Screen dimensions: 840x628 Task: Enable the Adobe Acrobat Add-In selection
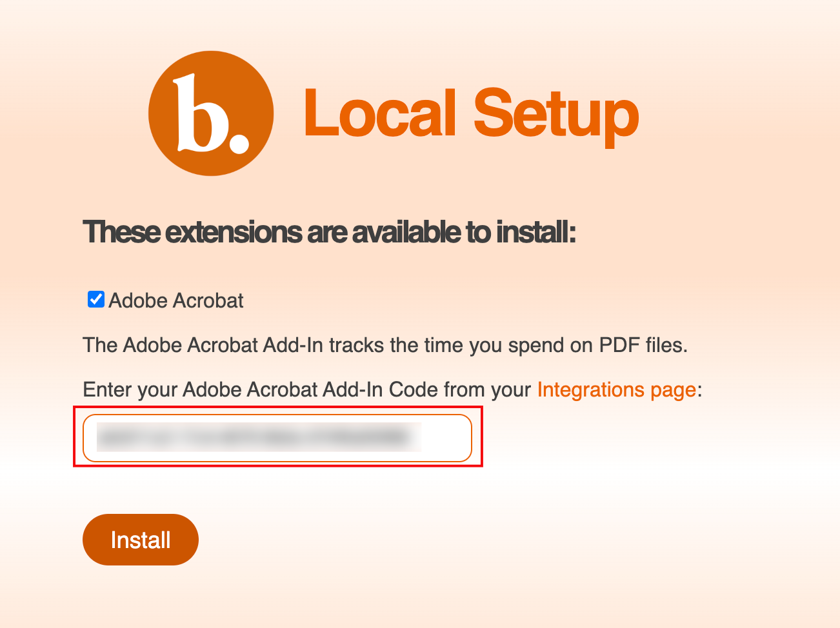point(95,299)
